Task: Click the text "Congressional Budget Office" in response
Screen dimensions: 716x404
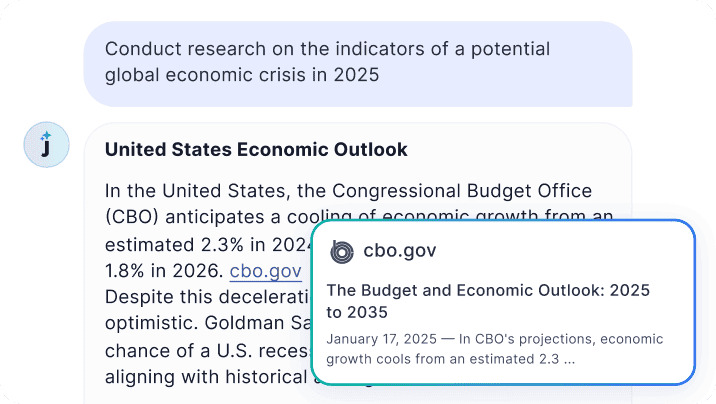Action: coord(462,191)
